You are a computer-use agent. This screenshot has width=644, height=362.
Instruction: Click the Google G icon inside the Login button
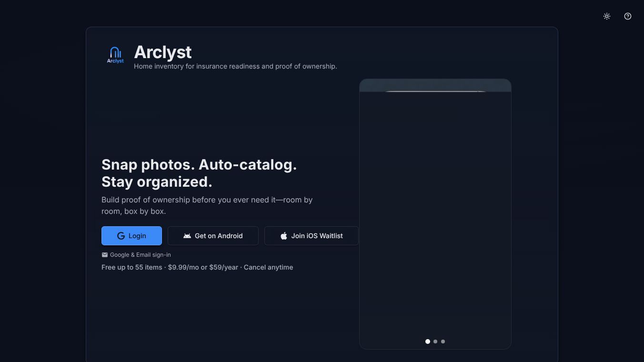pyautogui.click(x=121, y=236)
